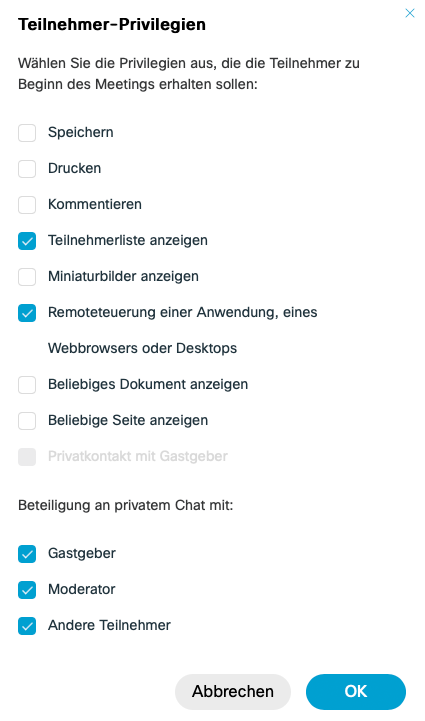The width and height of the screenshot is (425, 721).
Task: Enable the Speichern checkbox
Action: pyautogui.click(x=27, y=133)
